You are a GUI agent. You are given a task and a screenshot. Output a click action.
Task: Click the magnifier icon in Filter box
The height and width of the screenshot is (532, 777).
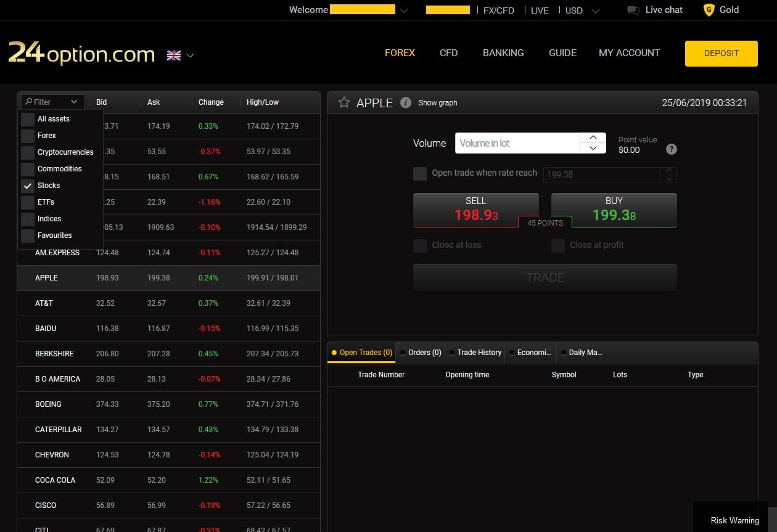point(28,102)
